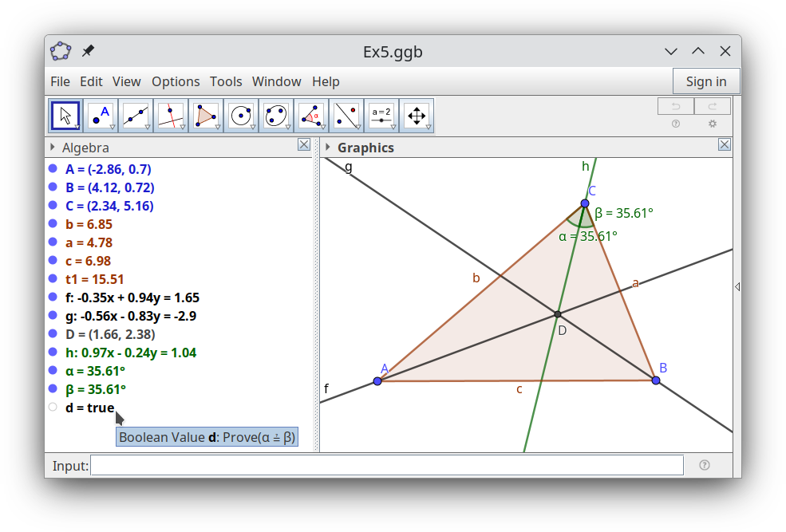The height and width of the screenshot is (532, 786).
Task: Select the Point tool
Action: click(x=100, y=116)
